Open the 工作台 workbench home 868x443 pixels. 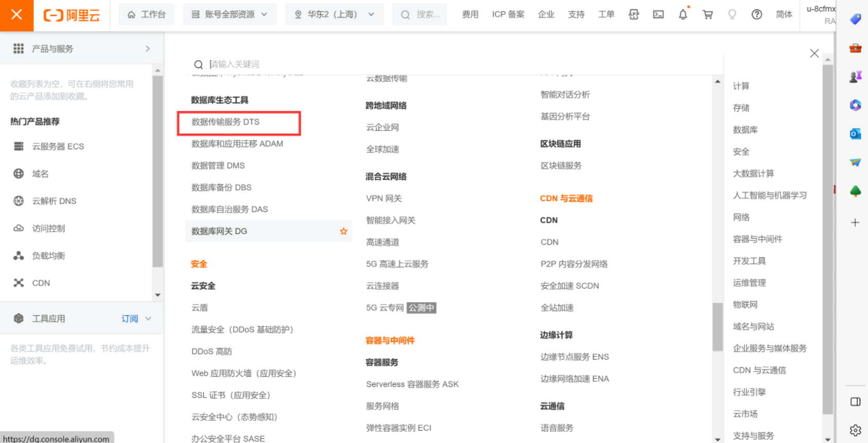[x=147, y=14]
